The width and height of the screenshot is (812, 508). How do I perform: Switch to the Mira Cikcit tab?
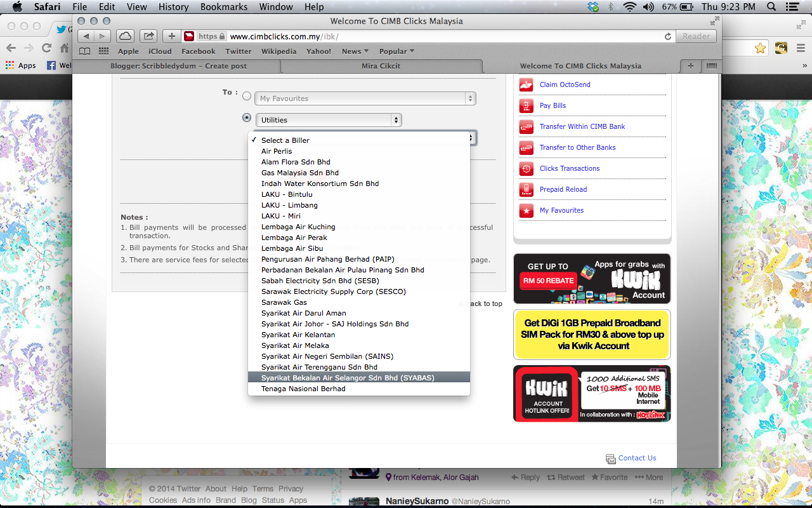pos(381,66)
